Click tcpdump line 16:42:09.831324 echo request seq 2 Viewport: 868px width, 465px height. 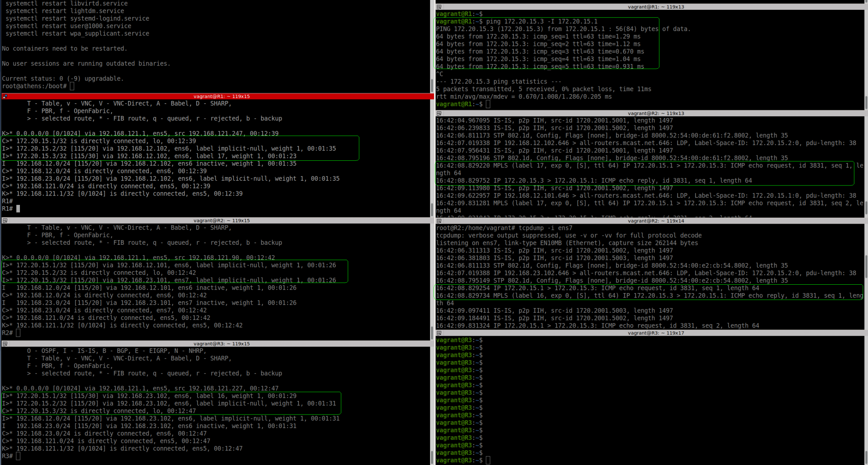tap(598, 326)
